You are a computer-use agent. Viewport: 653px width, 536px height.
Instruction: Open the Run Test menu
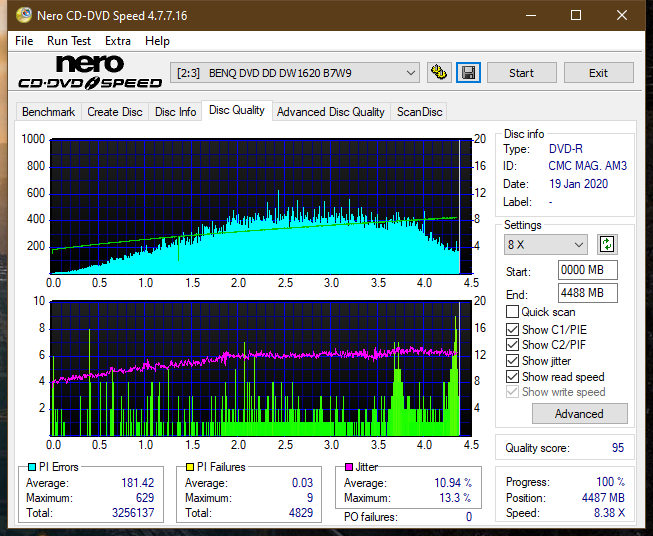[x=69, y=41]
